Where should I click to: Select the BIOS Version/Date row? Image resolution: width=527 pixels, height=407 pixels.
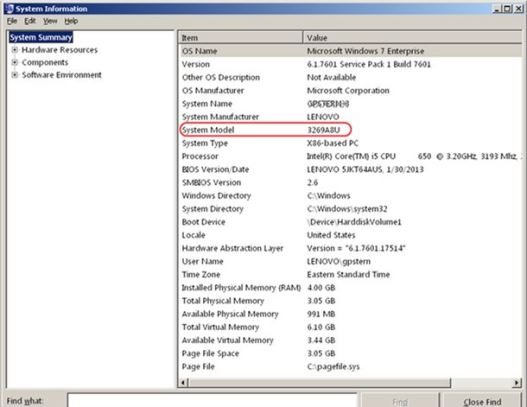[350, 169]
